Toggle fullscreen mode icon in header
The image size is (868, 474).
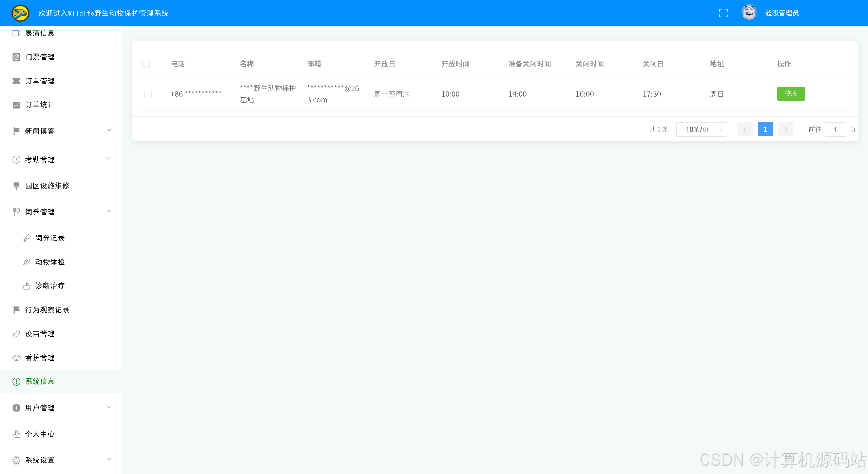coord(723,13)
